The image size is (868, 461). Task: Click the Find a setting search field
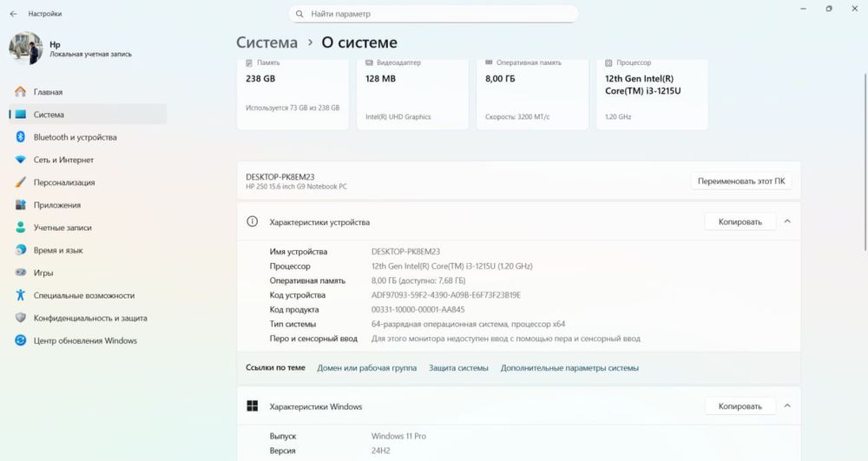point(434,14)
